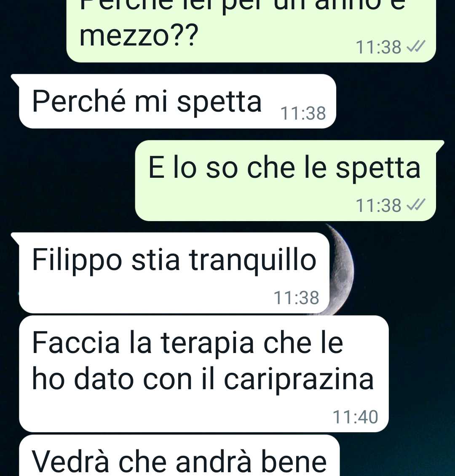Select the "Vedrà che andrà bene" message
Viewport: 455px width, 476px height.
click(x=179, y=455)
